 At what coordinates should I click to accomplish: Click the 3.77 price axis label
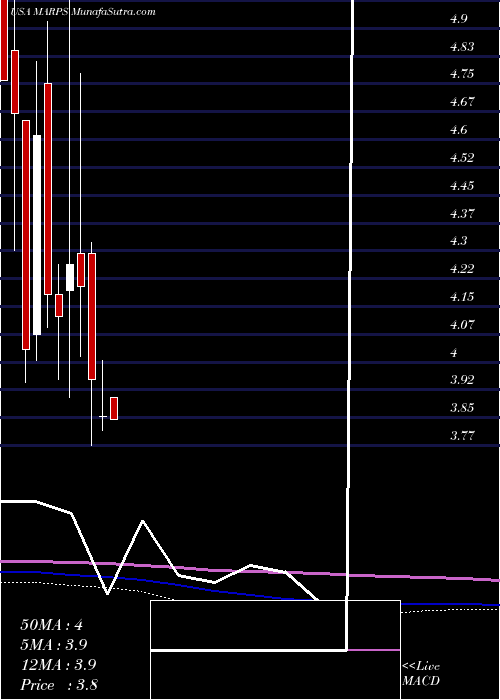(x=462, y=435)
